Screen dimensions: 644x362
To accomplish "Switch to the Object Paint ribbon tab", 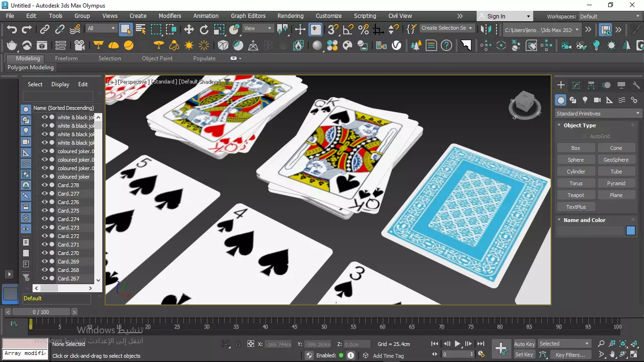I will point(157,58).
